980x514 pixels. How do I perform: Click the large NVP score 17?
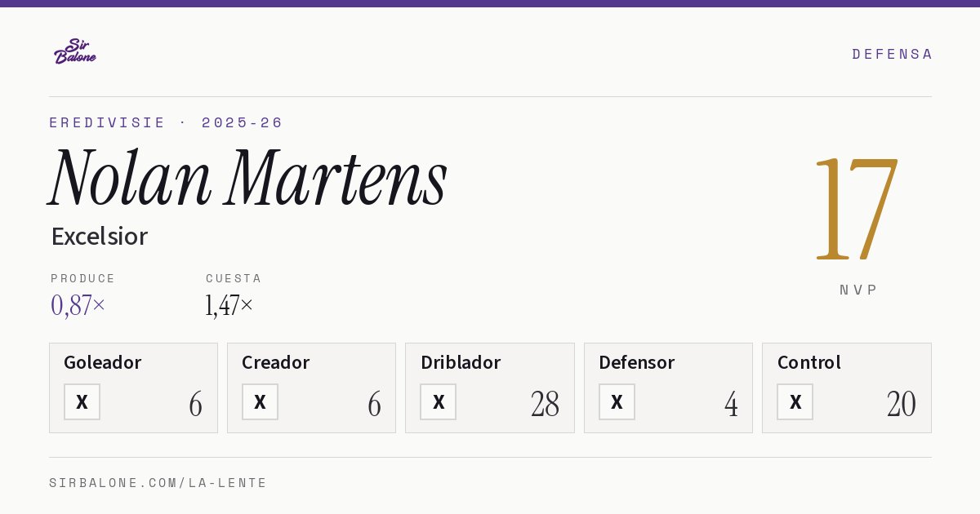[857, 209]
